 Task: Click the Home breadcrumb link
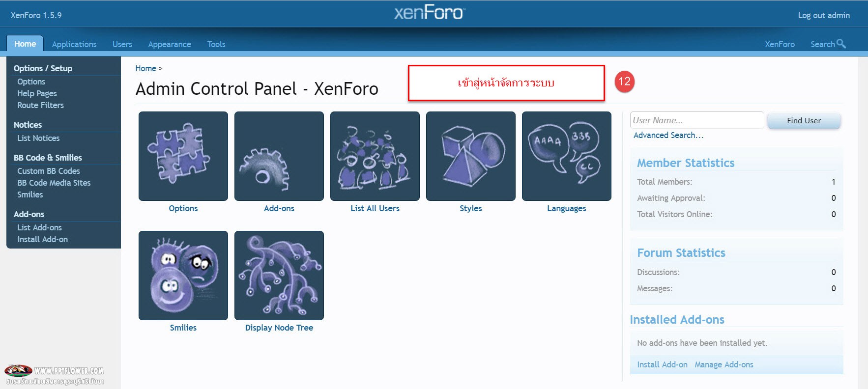(146, 68)
